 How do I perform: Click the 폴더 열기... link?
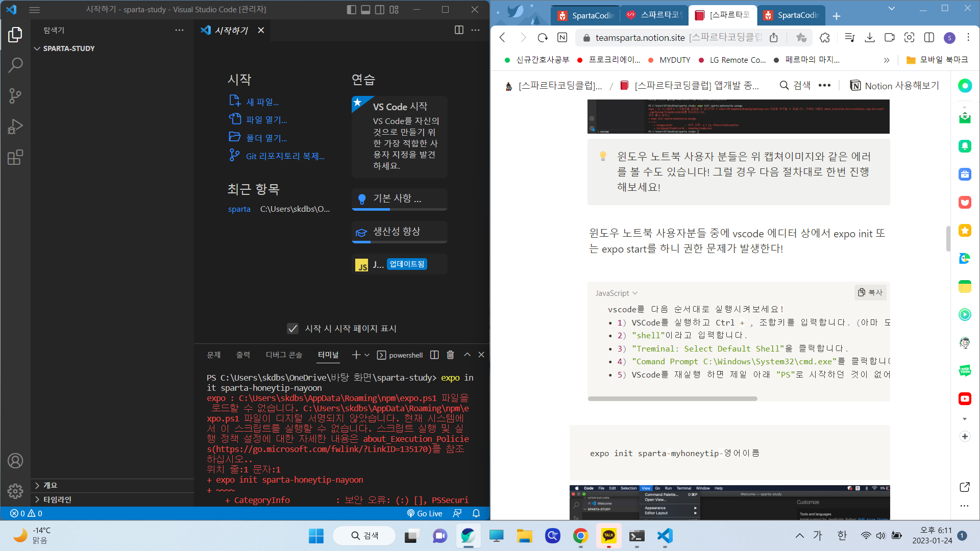[266, 138]
